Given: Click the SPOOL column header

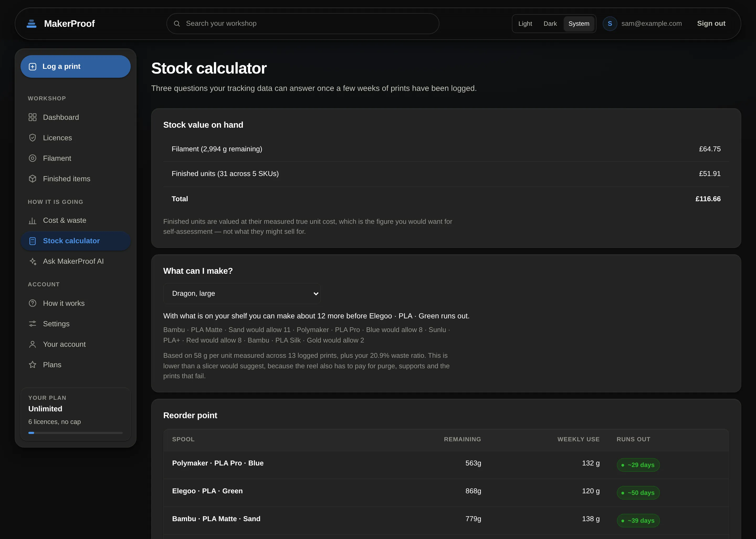Looking at the screenshot, I should point(183,439).
